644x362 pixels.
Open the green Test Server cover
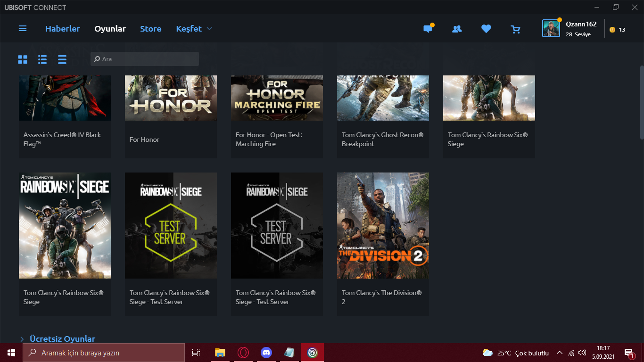(x=171, y=225)
